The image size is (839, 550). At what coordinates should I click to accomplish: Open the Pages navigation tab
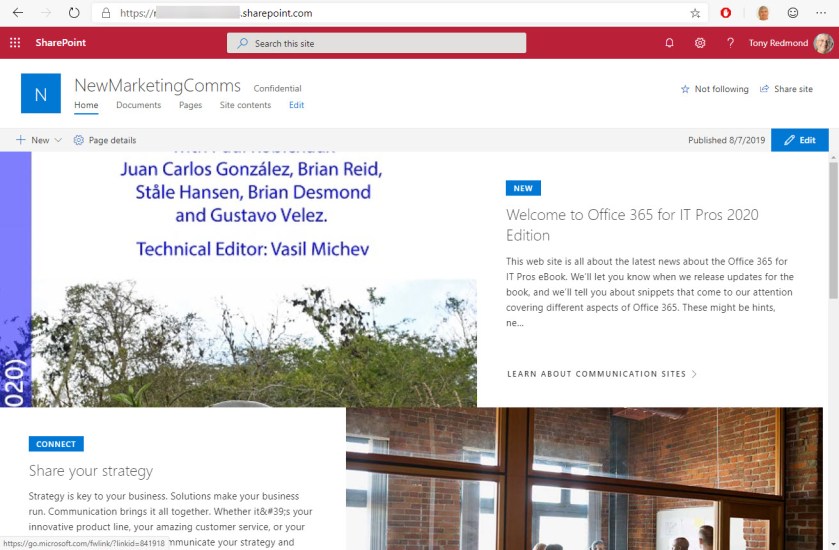click(190, 105)
